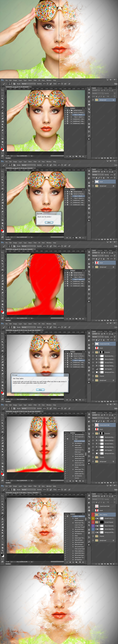
Task: Click new layer icon in single-layer Background window
Action: tap(111, 158)
